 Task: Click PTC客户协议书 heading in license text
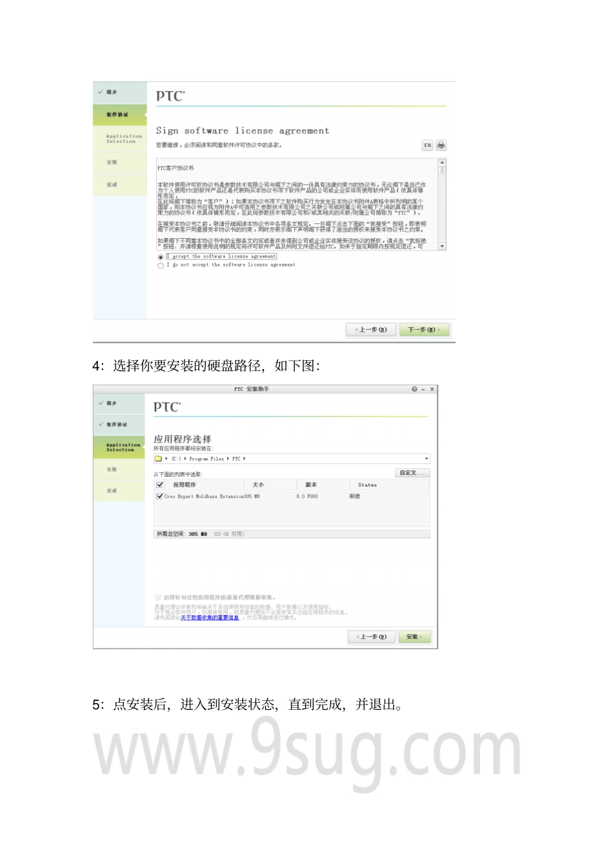tap(176, 168)
